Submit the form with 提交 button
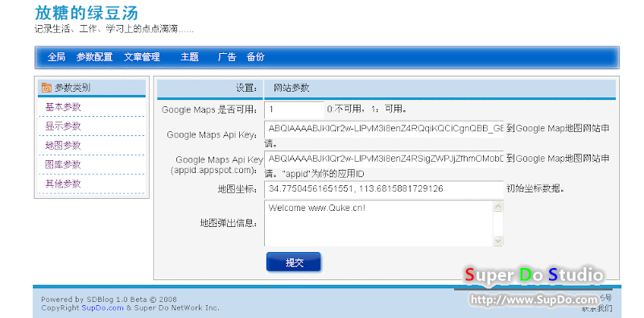The height and width of the screenshot is (318, 644). [294, 262]
